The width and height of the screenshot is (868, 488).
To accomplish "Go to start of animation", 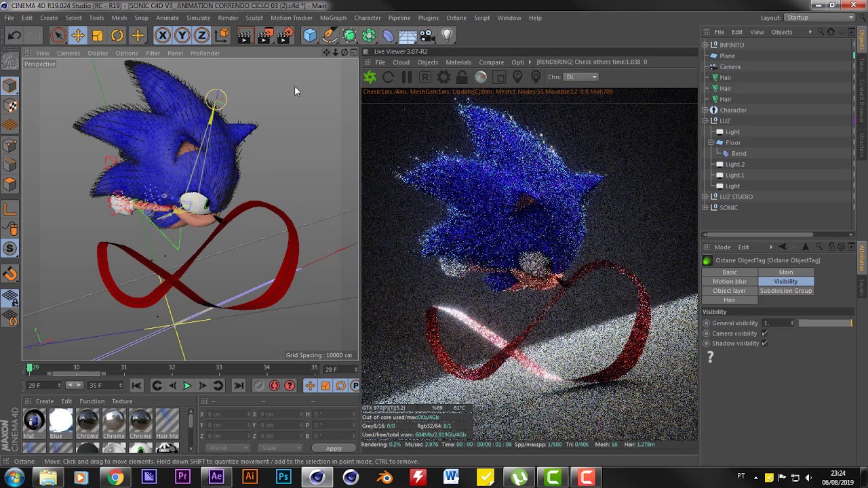I will pos(136,386).
